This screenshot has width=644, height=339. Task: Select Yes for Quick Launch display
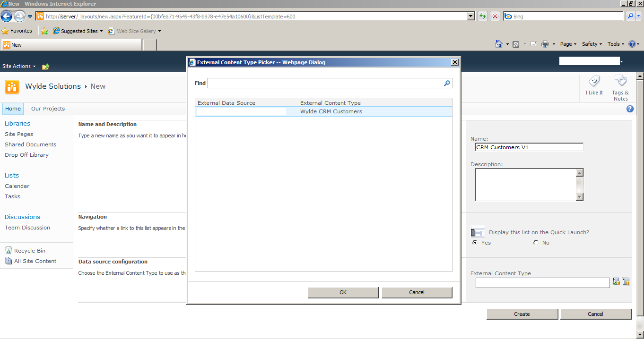click(475, 242)
